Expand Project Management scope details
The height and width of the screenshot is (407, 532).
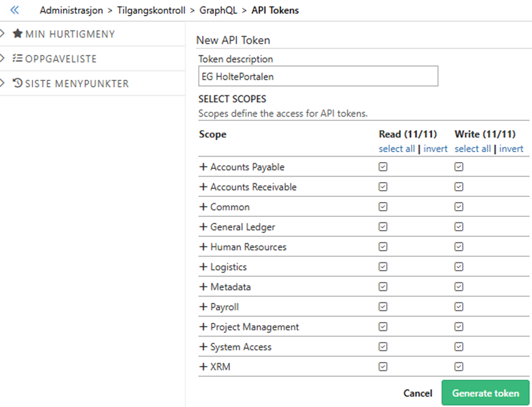tap(203, 327)
